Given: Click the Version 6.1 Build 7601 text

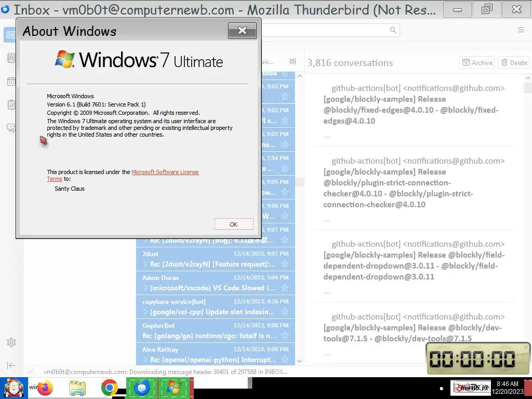Looking at the screenshot, I should point(96,104).
